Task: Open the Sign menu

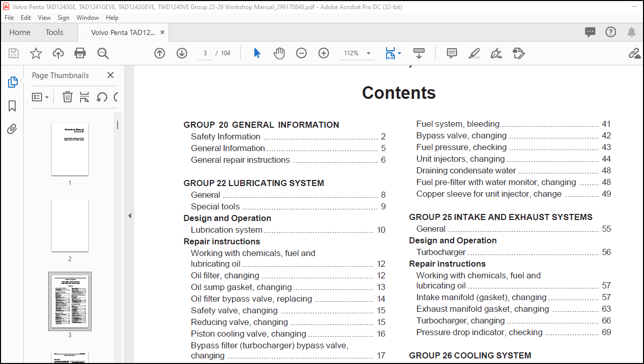Action: pos(63,17)
